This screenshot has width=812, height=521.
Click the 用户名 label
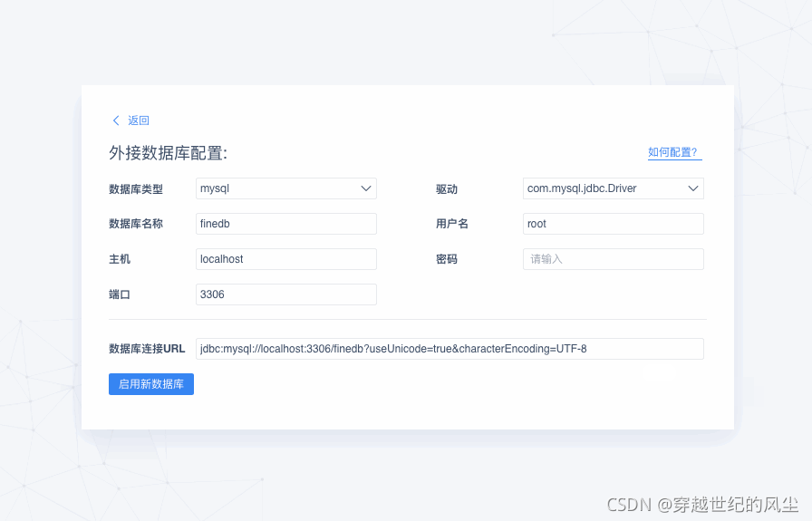click(x=451, y=224)
